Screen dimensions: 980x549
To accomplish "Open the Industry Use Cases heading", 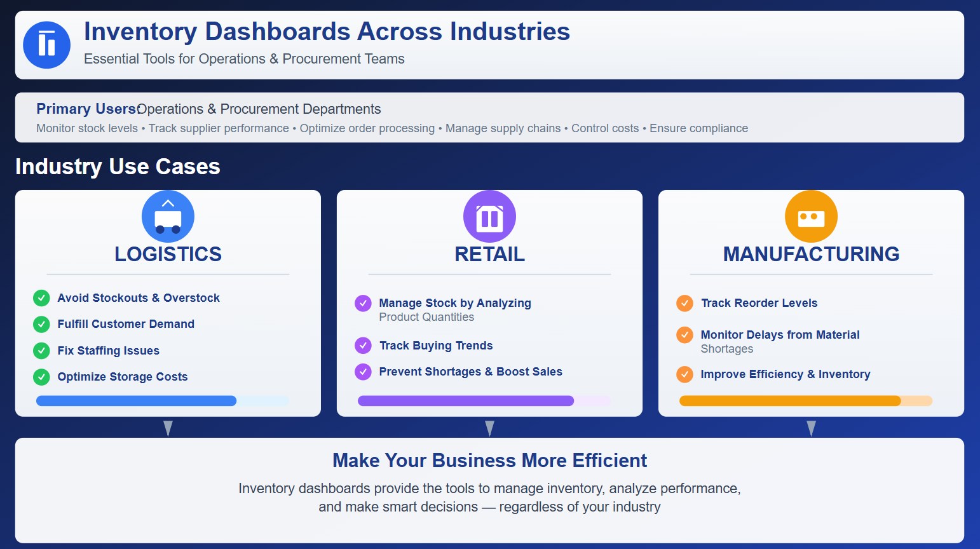I will point(117,166).
